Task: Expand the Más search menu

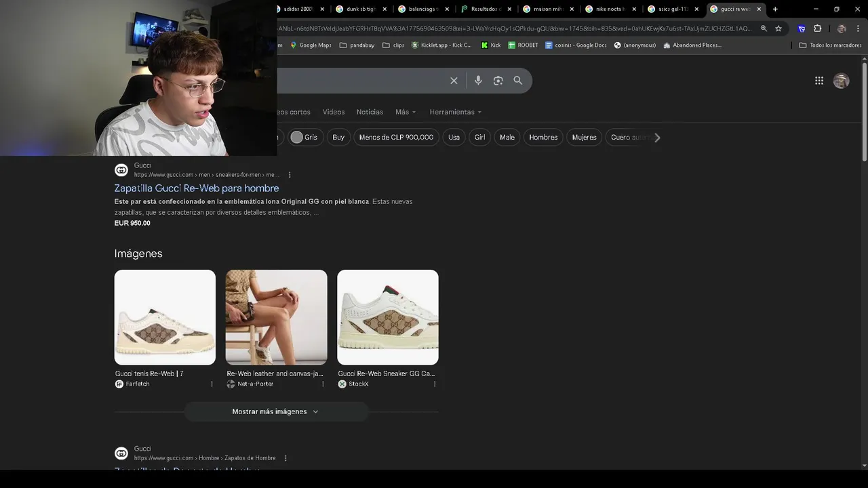Action: [406, 112]
